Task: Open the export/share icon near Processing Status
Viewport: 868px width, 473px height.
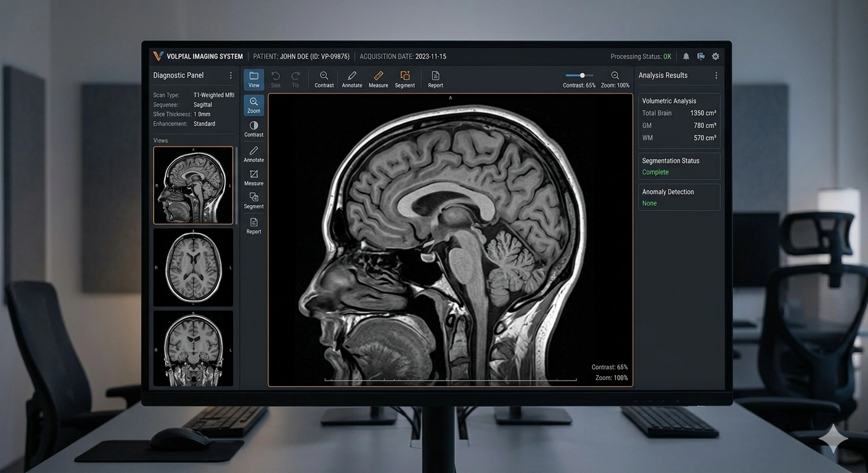Action: [x=700, y=56]
